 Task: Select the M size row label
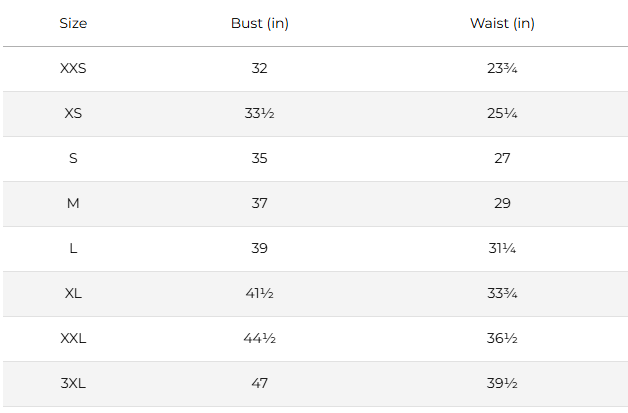73,203
